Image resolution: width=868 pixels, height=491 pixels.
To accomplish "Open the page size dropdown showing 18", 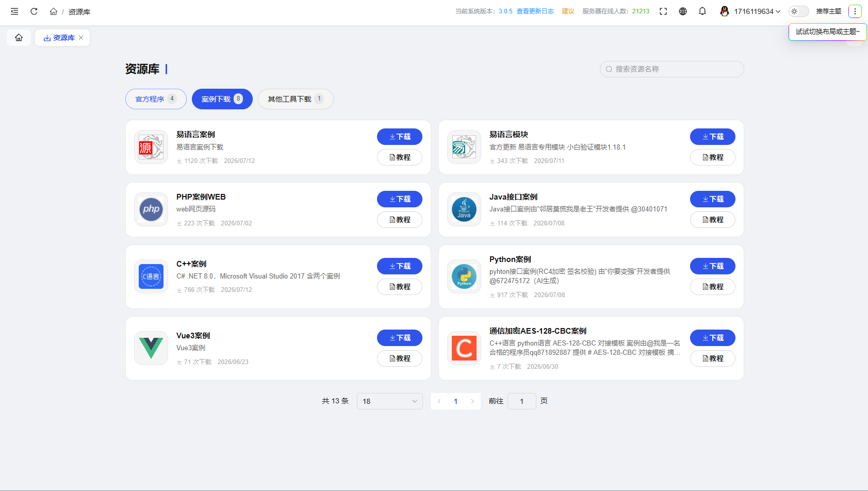I will 390,401.
